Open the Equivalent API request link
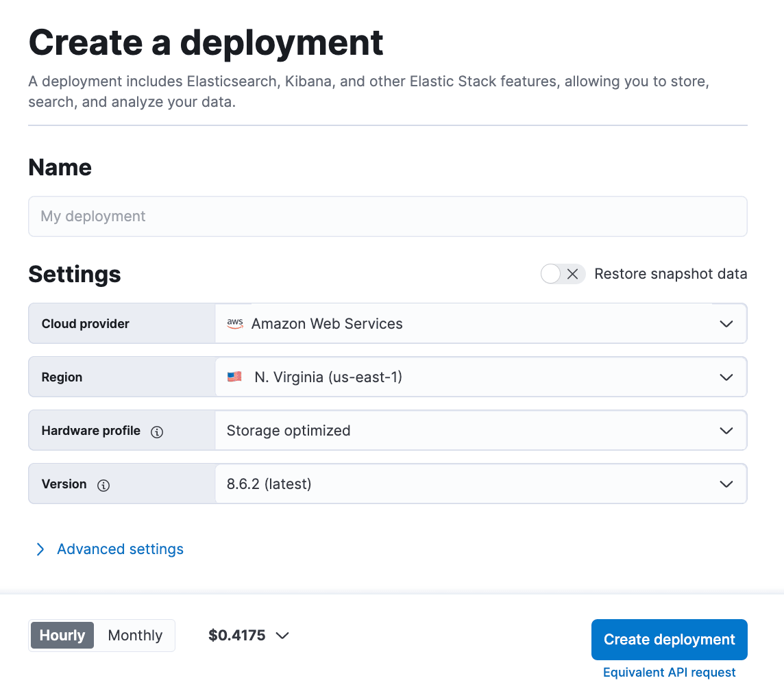The height and width of the screenshot is (689, 784). (x=669, y=673)
